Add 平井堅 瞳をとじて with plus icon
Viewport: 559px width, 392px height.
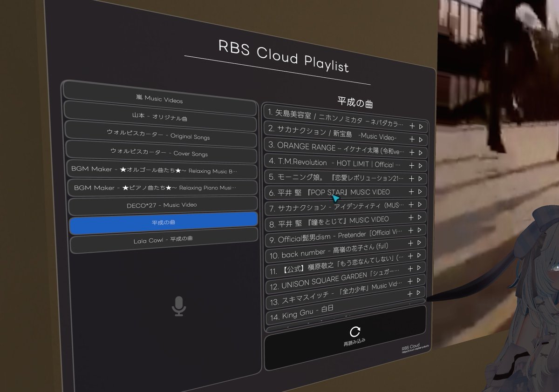(411, 217)
